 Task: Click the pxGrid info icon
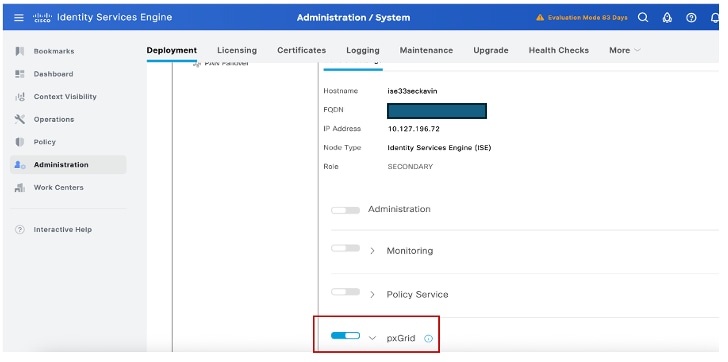pos(429,338)
